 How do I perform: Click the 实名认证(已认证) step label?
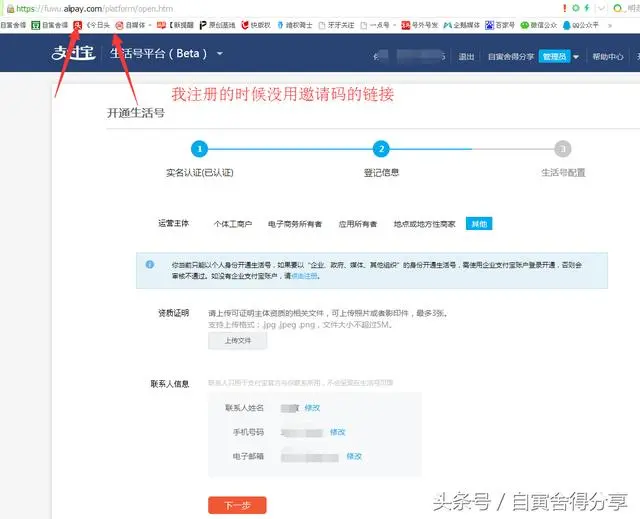[200, 173]
